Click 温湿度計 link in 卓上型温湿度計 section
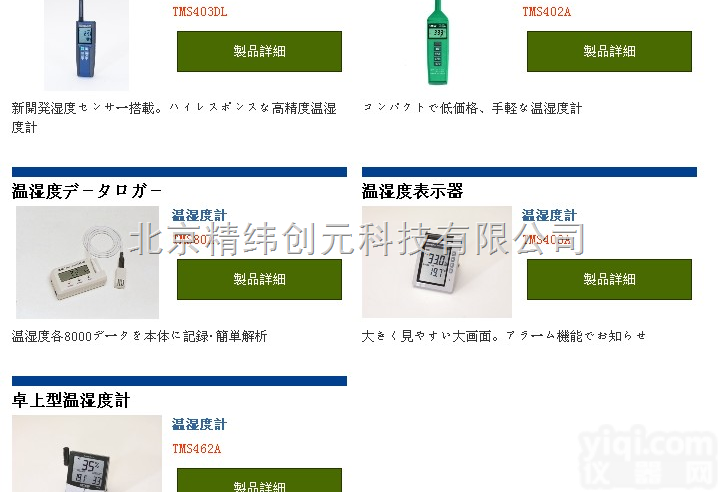The image size is (720, 492). pos(199,424)
